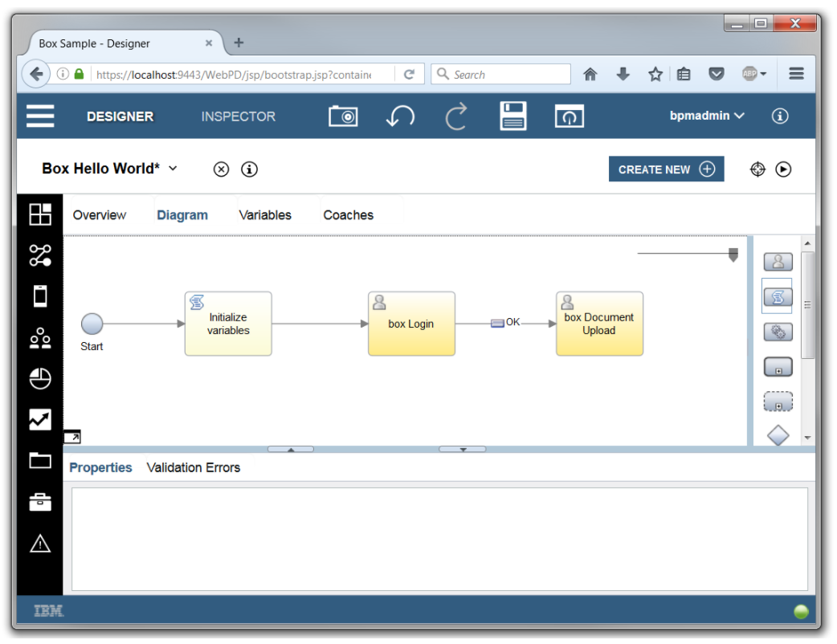
Task: Select the User Task palette item
Action: pos(777,262)
